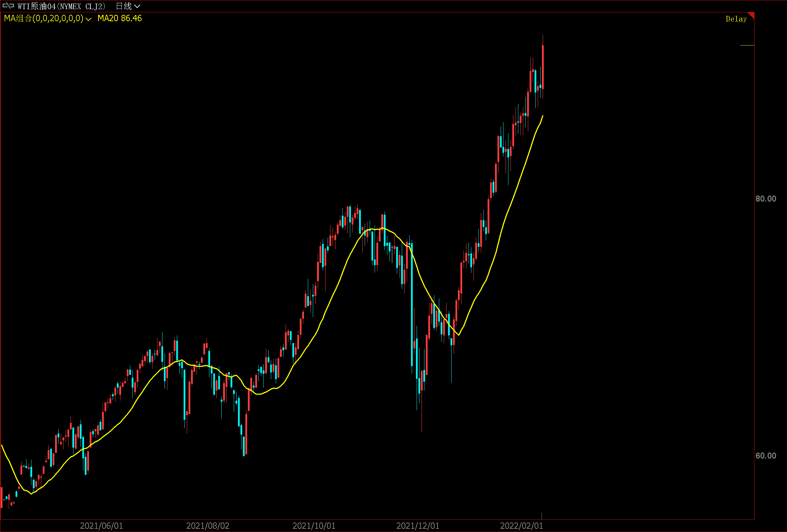Click the chain link icon beside WTI title
The height and width of the screenshot is (532, 787).
8,6
